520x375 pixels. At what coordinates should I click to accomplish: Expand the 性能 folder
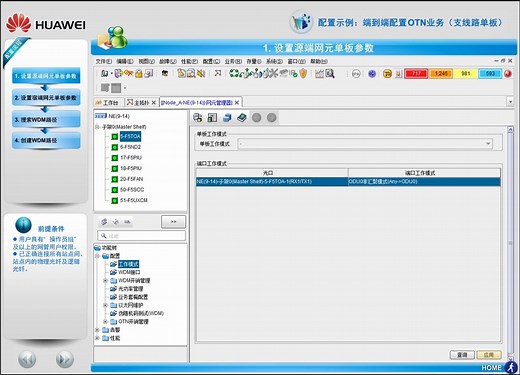click(x=97, y=338)
